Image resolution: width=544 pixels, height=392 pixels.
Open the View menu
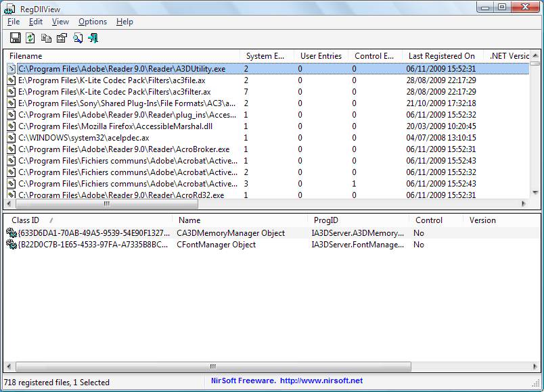coord(60,22)
